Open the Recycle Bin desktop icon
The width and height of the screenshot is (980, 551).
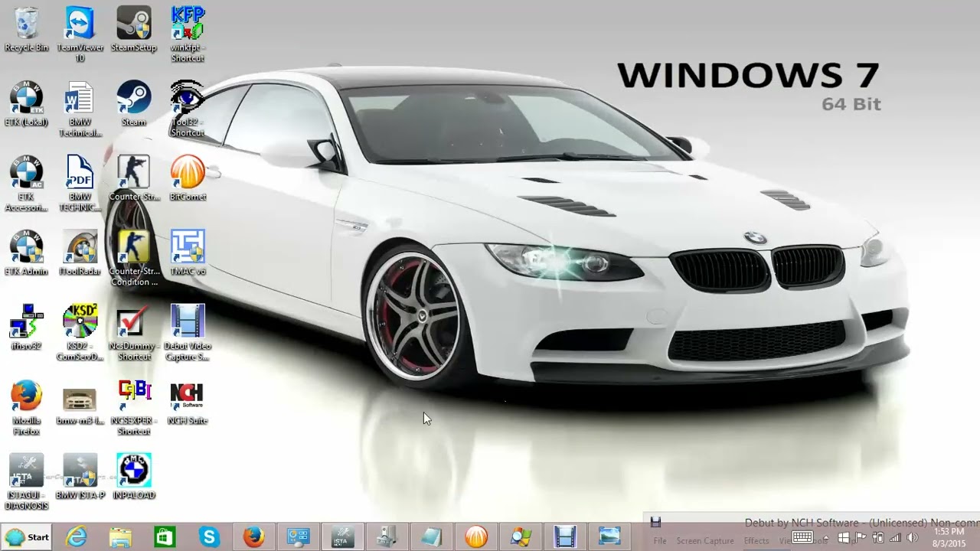(26, 29)
